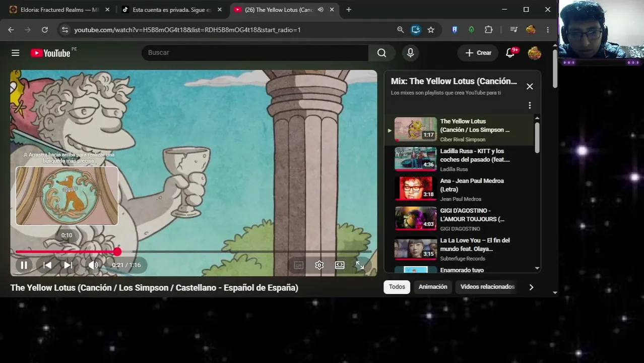Image resolution: width=644 pixels, height=363 pixels.
Task: Click the Ladilla Rusa channel name
Action: click(454, 169)
